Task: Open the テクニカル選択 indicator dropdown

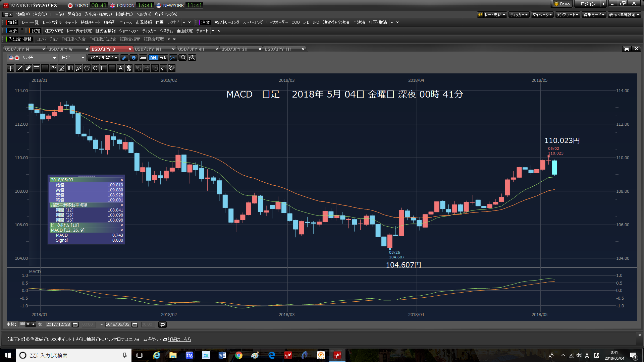Action: point(103,58)
